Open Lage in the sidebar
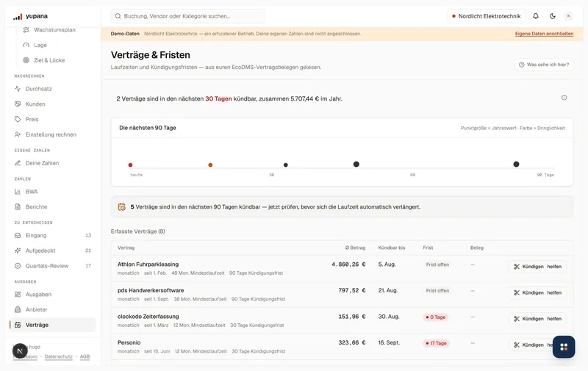Viewport: 588px width, 371px height. coord(40,45)
